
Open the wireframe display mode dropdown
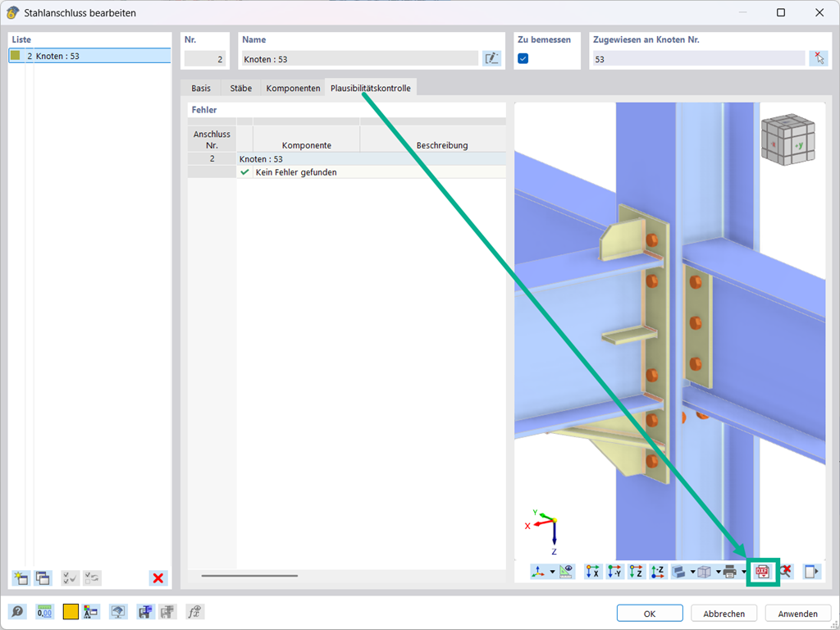(717, 572)
